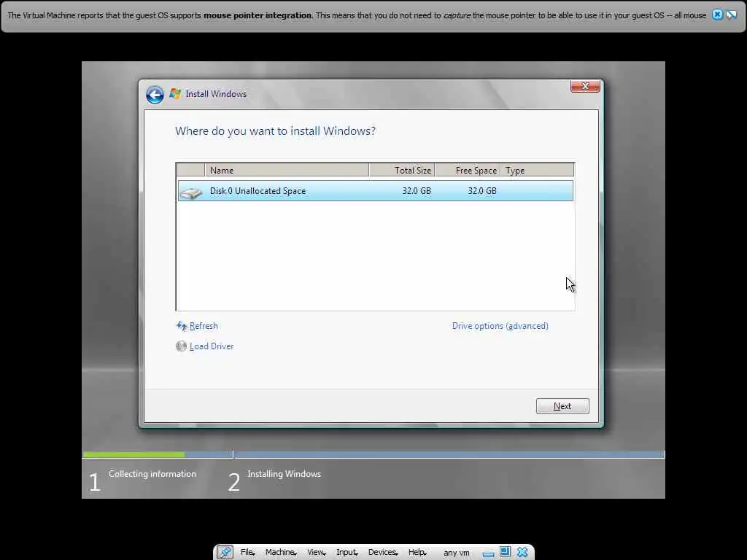Viewport: 747px width, 560px height.
Task: Go back with the blue arrow button
Action: [x=155, y=94]
